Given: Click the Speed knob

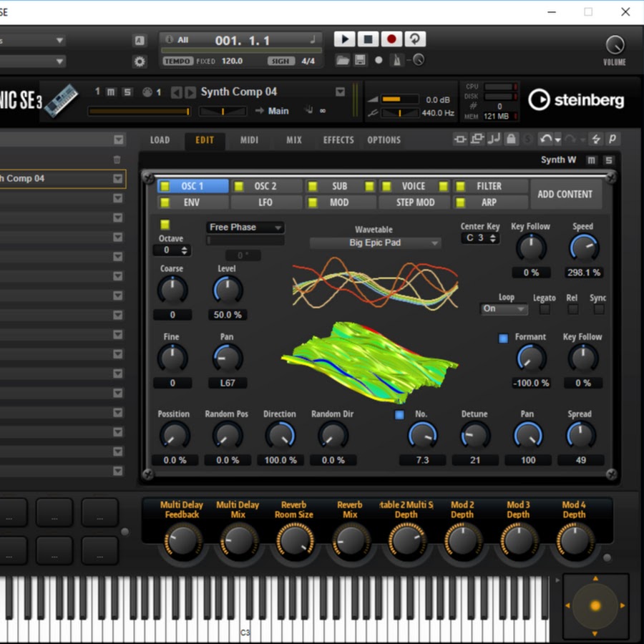Looking at the screenshot, I should 584,248.
